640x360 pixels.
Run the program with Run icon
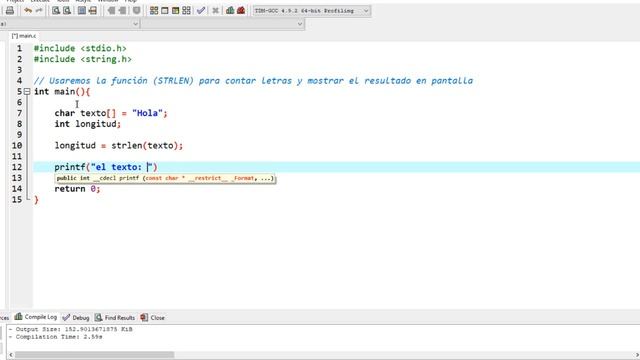pyautogui.click(x=164, y=11)
